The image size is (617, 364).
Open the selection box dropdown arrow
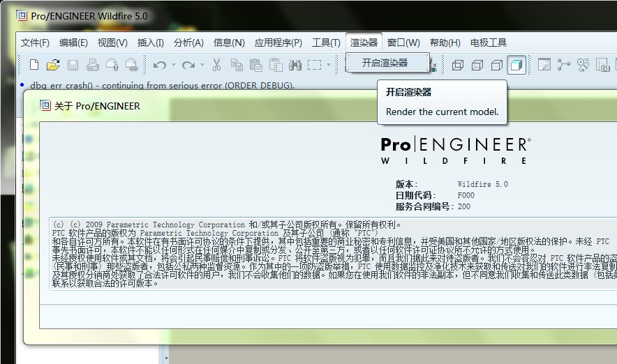[329, 64]
